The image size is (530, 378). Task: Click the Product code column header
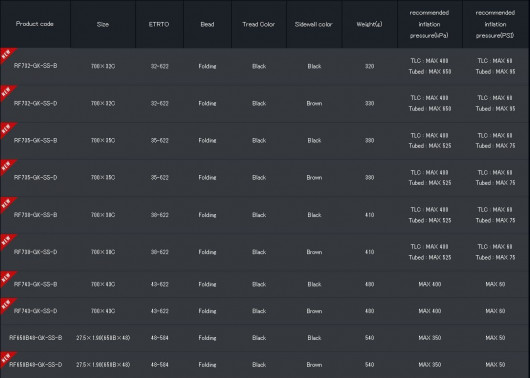click(35, 24)
